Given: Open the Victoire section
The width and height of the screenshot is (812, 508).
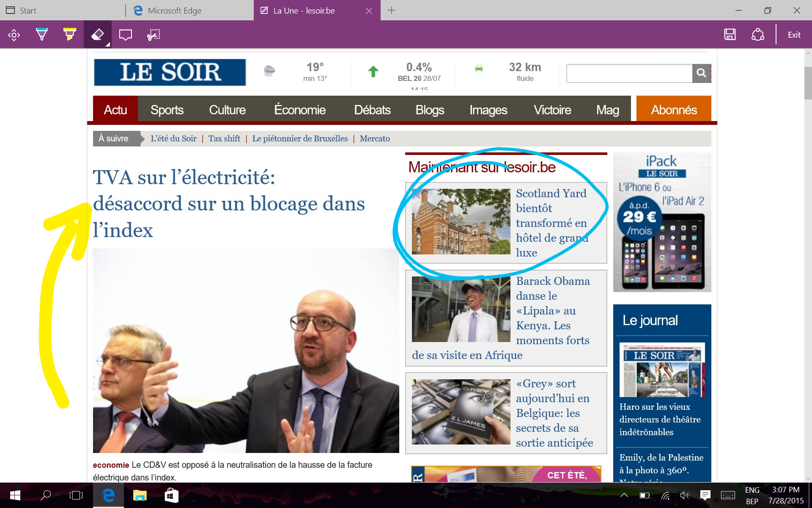Looking at the screenshot, I should tap(552, 110).
